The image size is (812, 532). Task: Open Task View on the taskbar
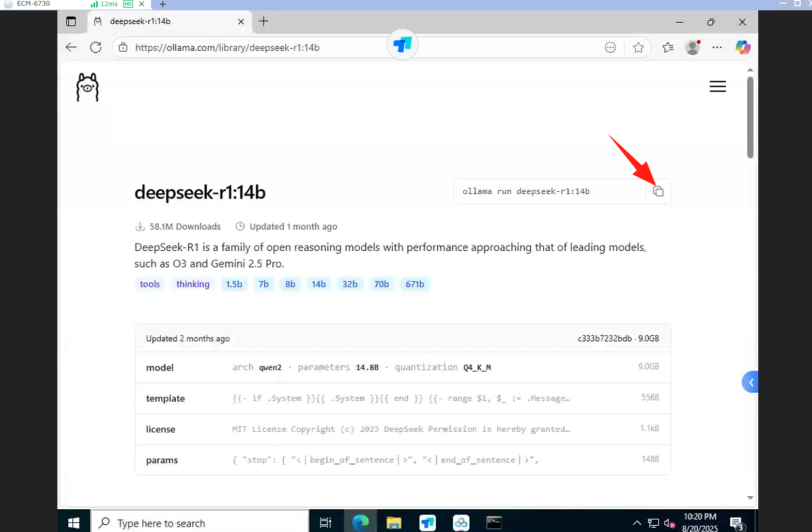326,523
